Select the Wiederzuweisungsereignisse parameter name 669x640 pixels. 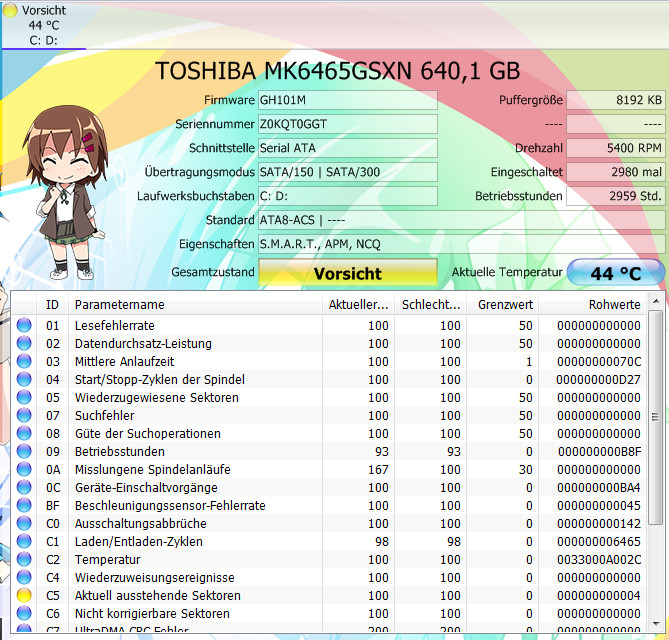pyautogui.click(x=154, y=578)
